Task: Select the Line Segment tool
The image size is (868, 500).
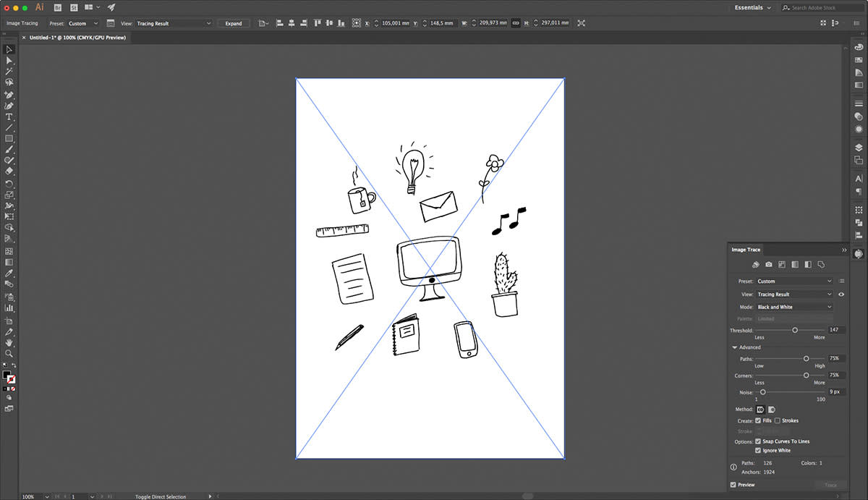Action: (x=9, y=127)
